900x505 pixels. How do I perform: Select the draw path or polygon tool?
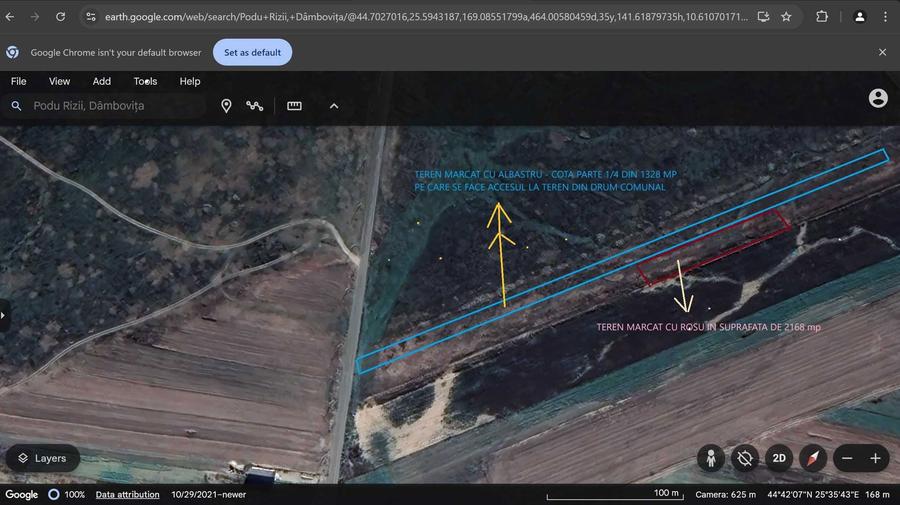point(255,106)
